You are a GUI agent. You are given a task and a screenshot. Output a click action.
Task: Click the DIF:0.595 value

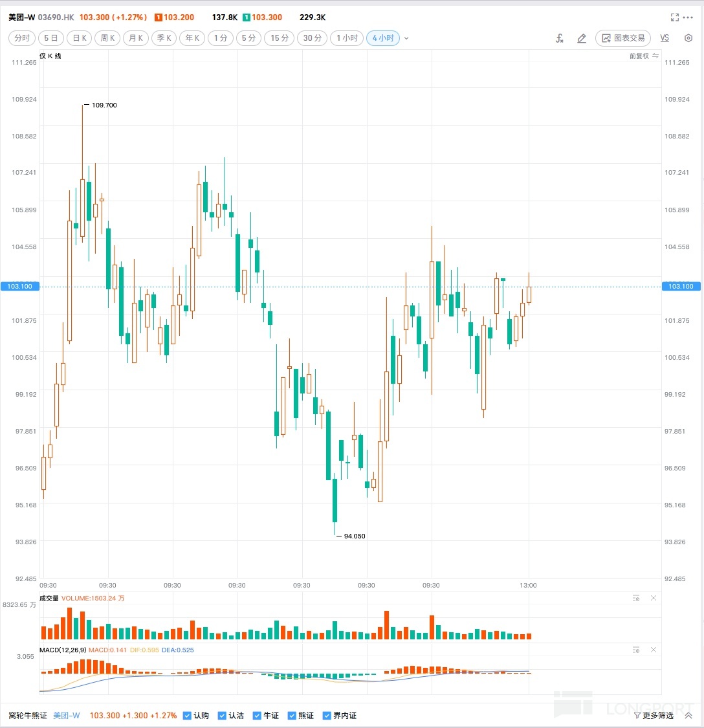pyautogui.click(x=144, y=650)
